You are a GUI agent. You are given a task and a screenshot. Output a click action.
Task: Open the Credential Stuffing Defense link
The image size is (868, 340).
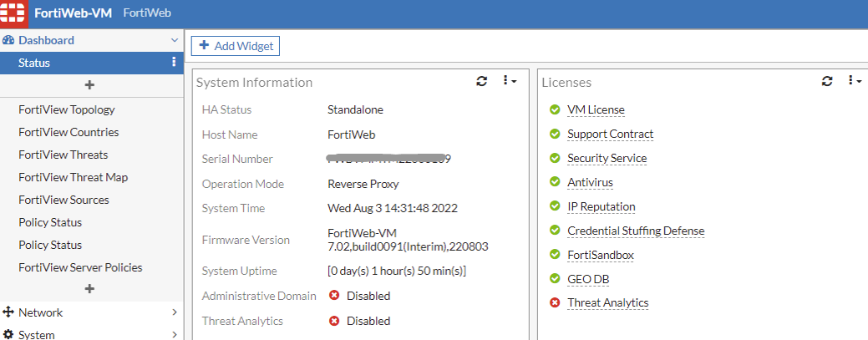point(636,231)
